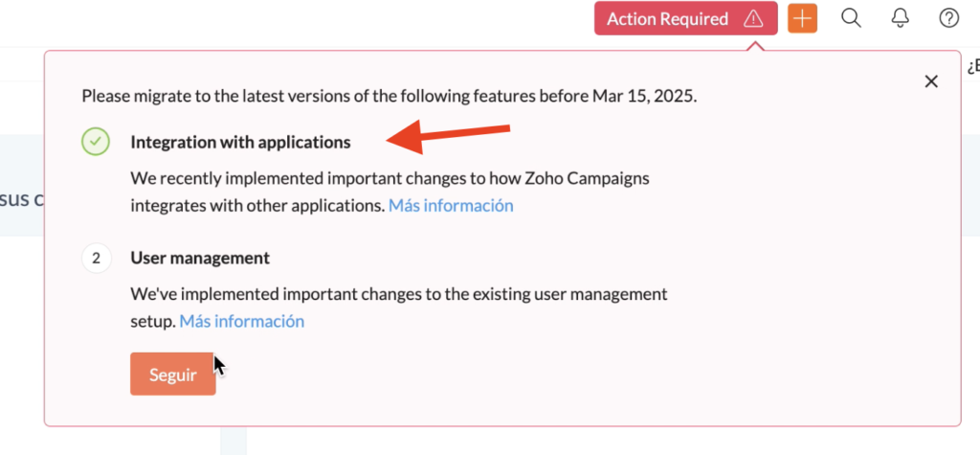This screenshot has width=980, height=455.
Task: Open Más información link for user management
Action: pos(242,321)
